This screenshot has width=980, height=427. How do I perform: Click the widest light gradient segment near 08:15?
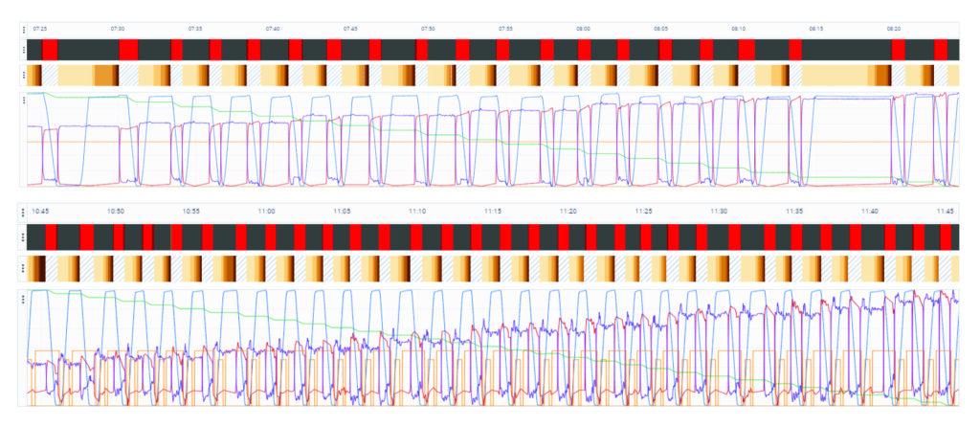[x=835, y=76]
